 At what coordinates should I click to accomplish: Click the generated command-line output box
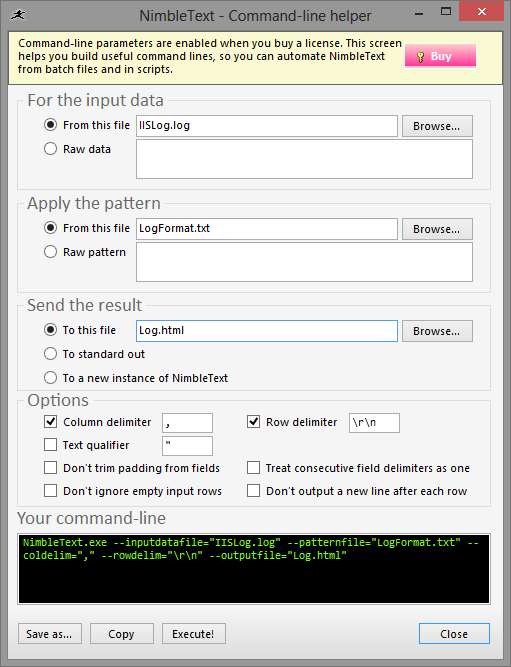254,569
